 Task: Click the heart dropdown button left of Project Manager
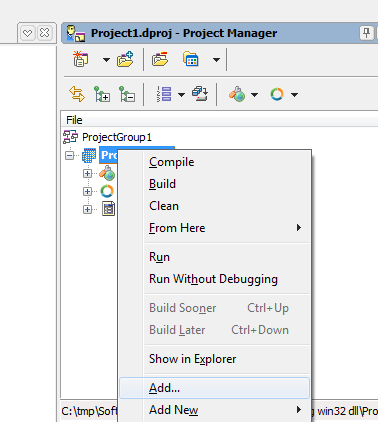(27, 33)
